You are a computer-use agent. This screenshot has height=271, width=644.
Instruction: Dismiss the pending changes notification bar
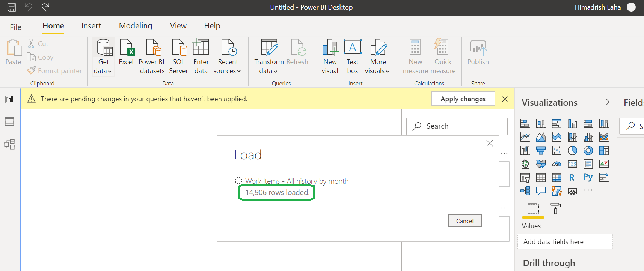coord(505,99)
